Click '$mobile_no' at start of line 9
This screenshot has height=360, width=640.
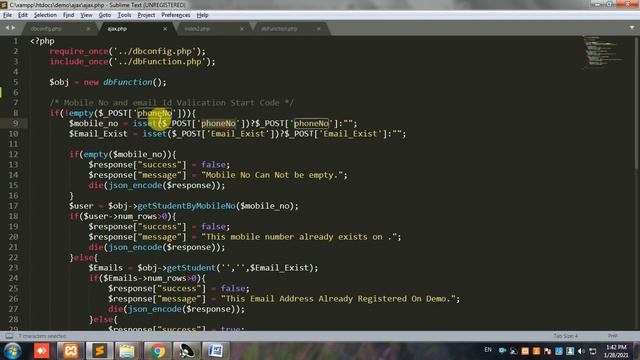(x=93, y=124)
